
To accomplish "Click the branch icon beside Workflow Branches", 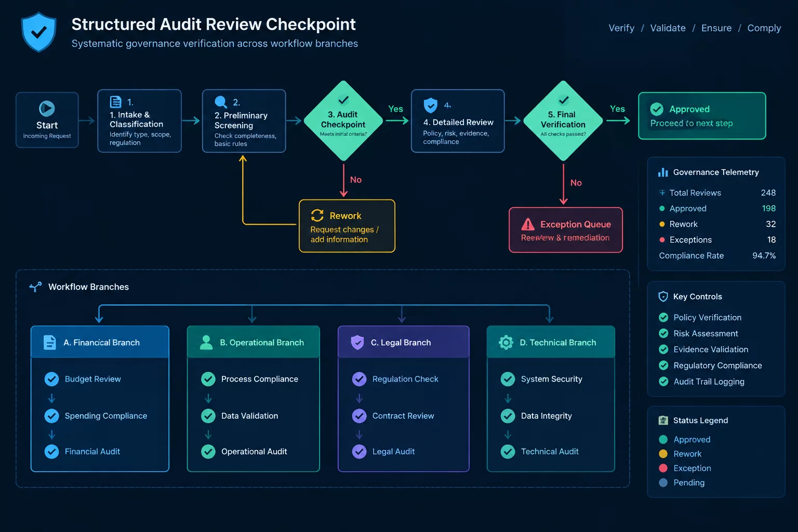I will pyautogui.click(x=35, y=287).
